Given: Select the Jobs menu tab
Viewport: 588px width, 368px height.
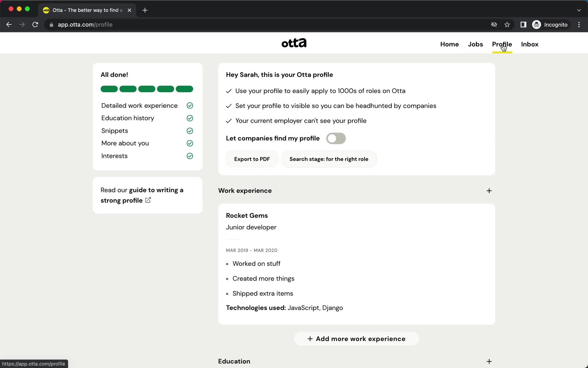Looking at the screenshot, I should 475,44.
